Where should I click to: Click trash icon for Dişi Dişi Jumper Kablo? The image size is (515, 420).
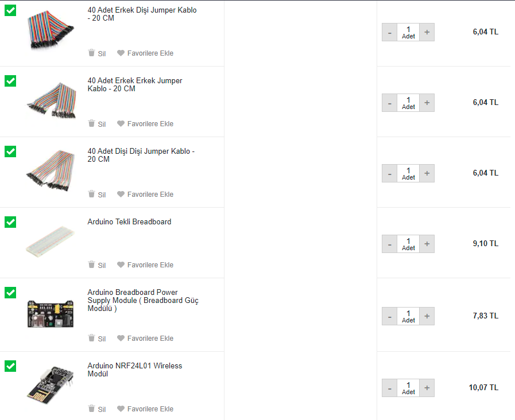point(92,194)
